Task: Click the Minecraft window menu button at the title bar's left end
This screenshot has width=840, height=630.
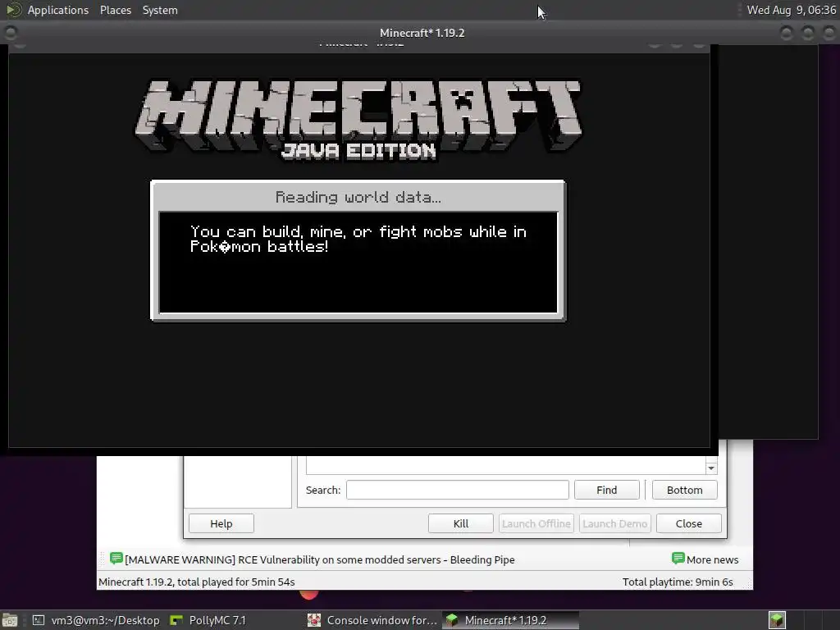Action: [x=11, y=33]
